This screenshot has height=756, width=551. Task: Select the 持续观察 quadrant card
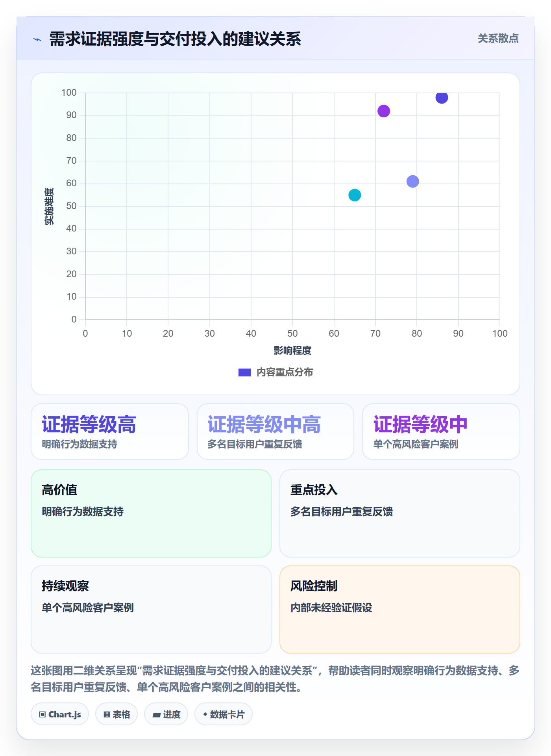tap(151, 610)
